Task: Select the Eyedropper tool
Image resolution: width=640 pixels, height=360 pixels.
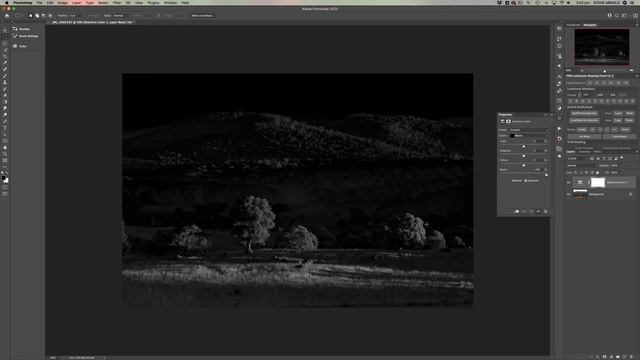Action: (x=5, y=63)
